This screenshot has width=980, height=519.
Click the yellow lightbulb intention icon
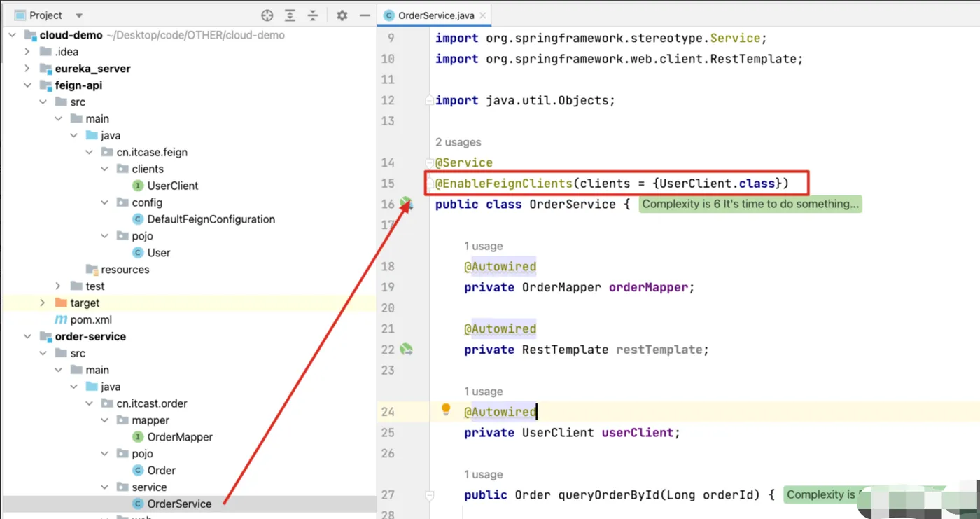click(446, 410)
